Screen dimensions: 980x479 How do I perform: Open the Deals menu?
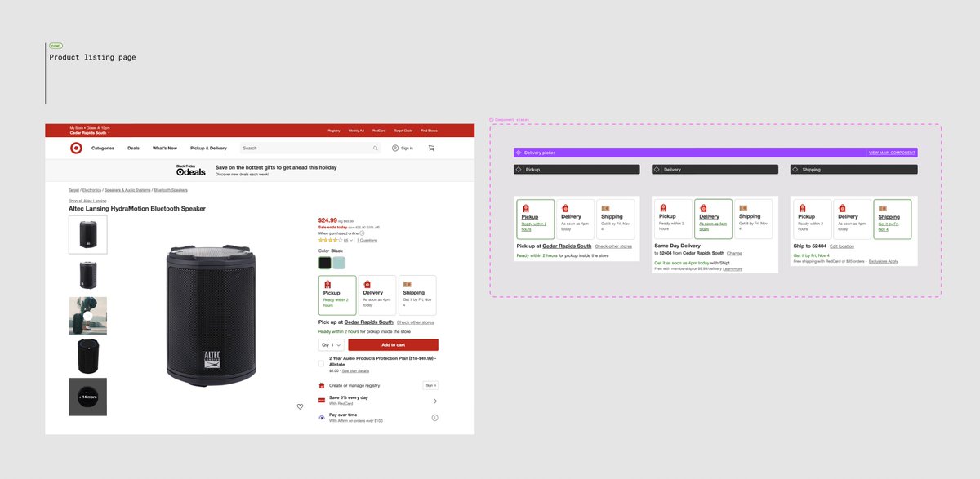click(134, 149)
